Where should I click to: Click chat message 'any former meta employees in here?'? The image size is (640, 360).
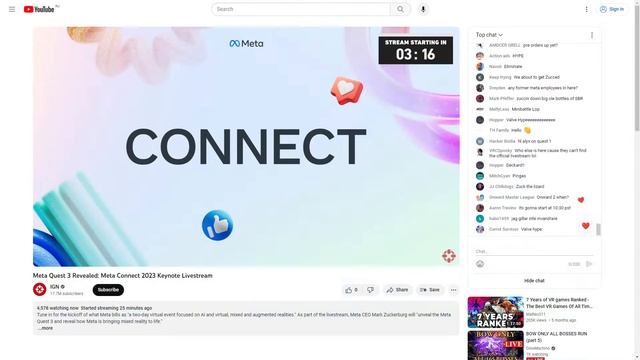[542, 88]
